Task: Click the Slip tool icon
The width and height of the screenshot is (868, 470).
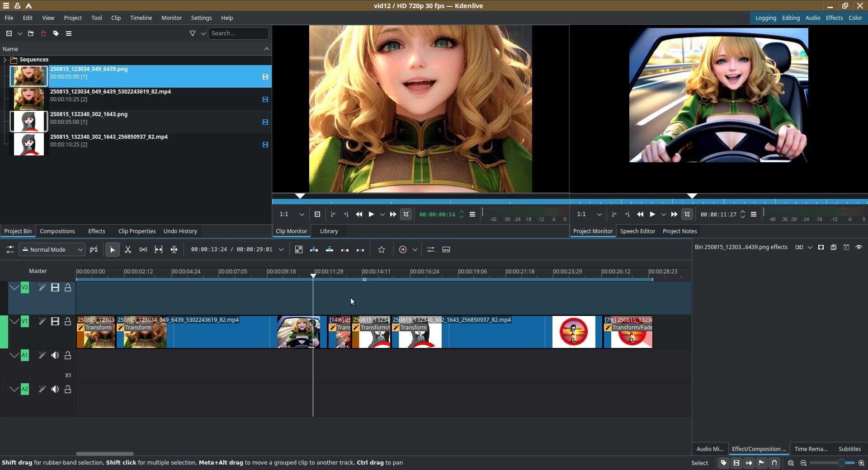Action: point(159,249)
